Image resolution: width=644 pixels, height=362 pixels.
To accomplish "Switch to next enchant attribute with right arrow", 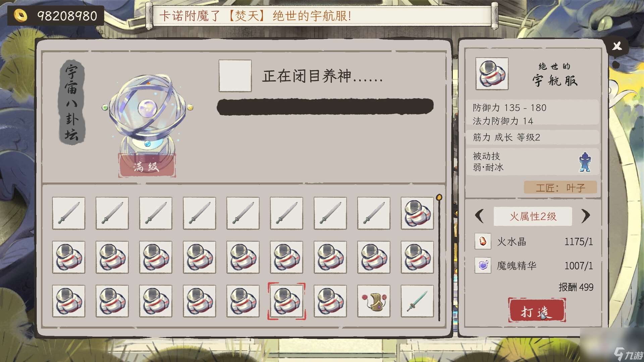I will [x=586, y=216].
